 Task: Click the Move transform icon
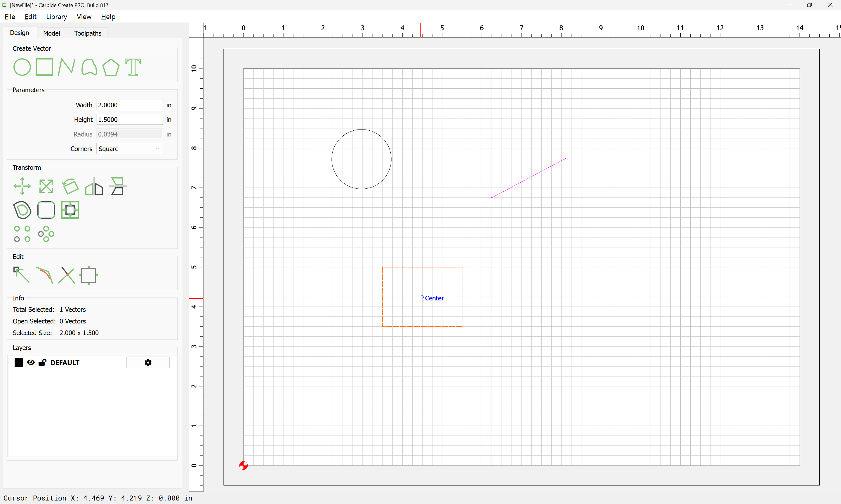click(22, 186)
